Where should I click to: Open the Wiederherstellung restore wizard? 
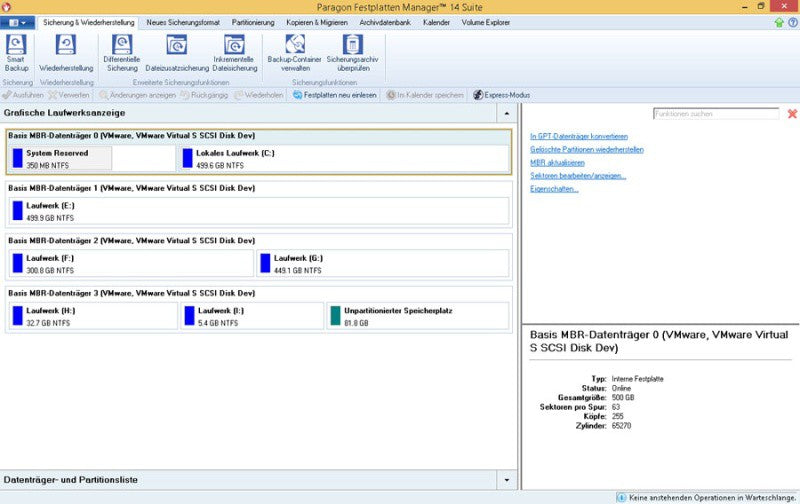coord(66,52)
